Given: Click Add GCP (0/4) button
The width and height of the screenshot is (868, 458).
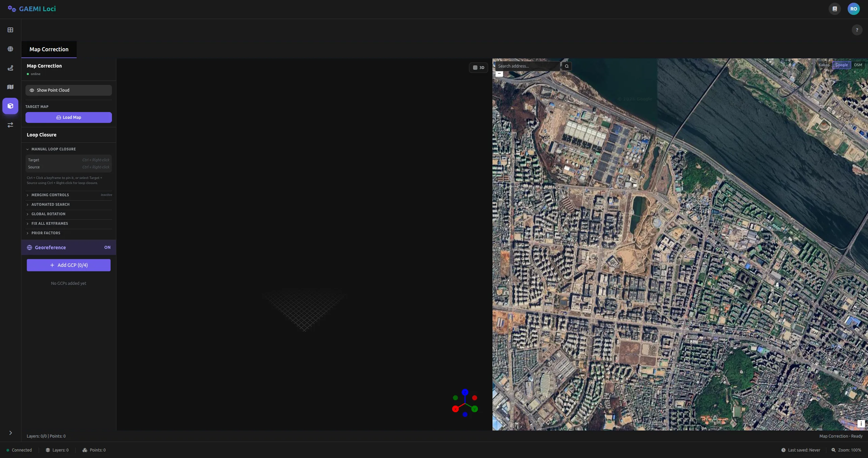Looking at the screenshot, I should 69,265.
